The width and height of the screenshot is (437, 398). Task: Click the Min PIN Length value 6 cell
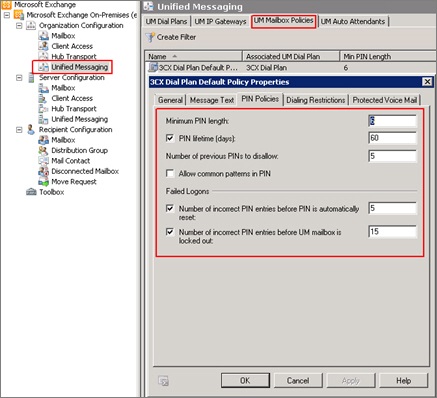(x=346, y=68)
